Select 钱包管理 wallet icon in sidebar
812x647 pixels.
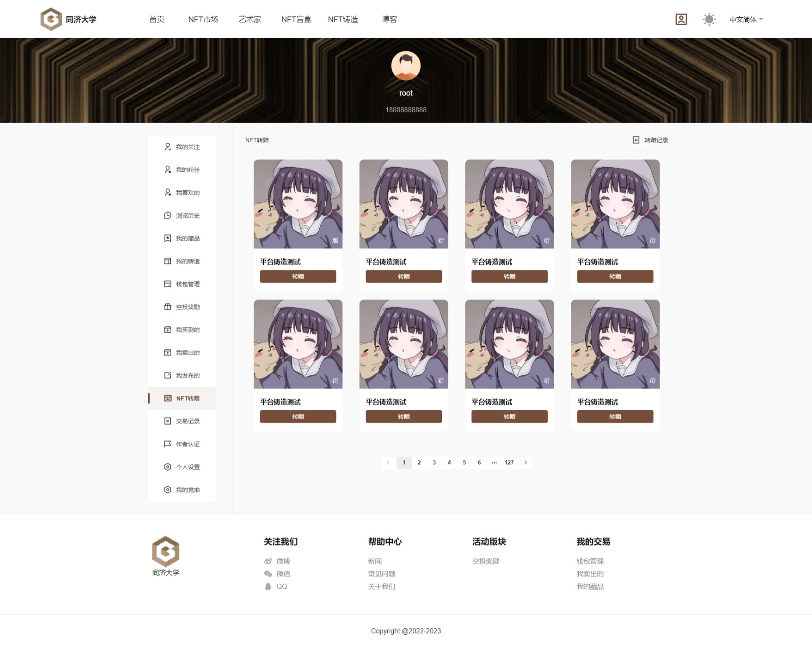(x=168, y=284)
